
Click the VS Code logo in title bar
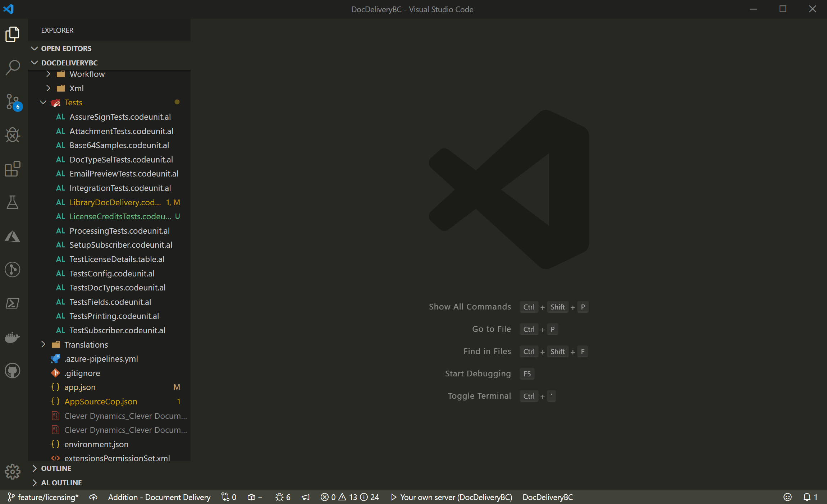[x=8, y=9]
